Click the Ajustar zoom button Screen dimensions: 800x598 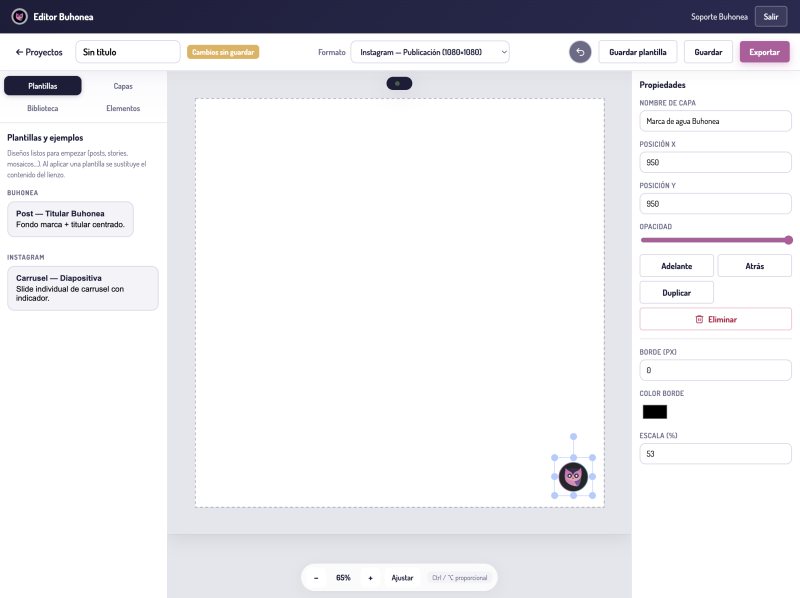pos(402,578)
